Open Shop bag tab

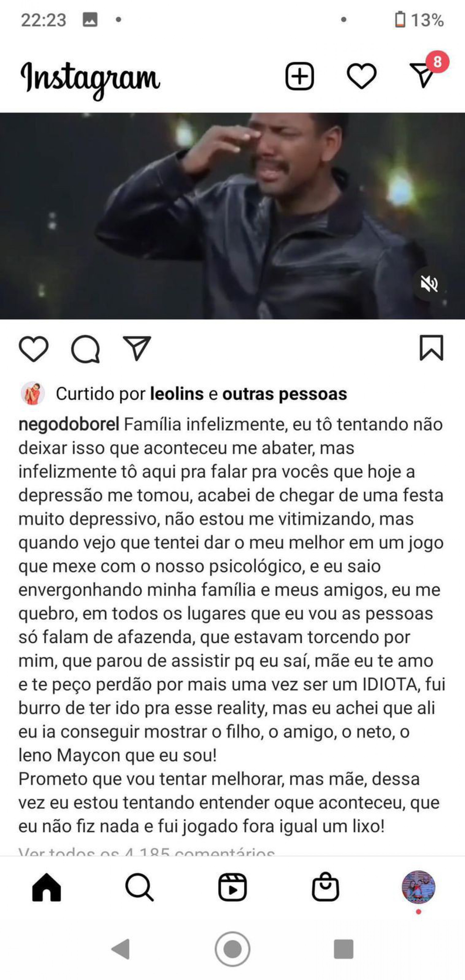tap(325, 886)
